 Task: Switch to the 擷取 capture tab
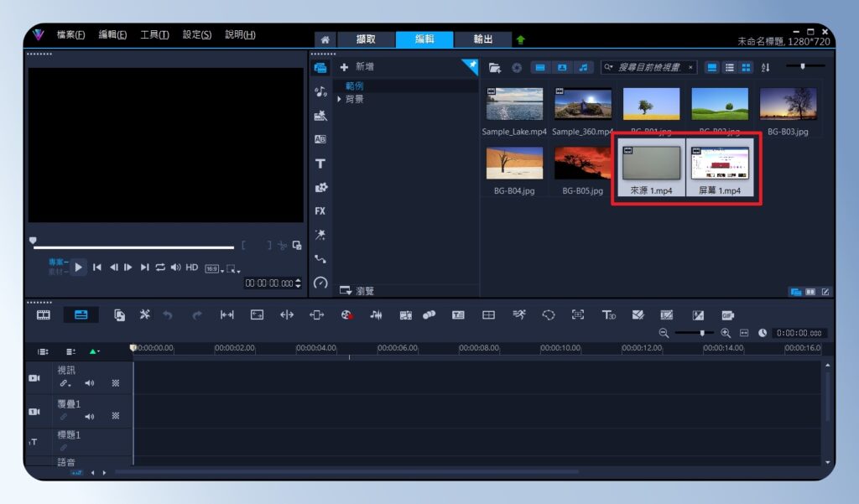pos(366,39)
